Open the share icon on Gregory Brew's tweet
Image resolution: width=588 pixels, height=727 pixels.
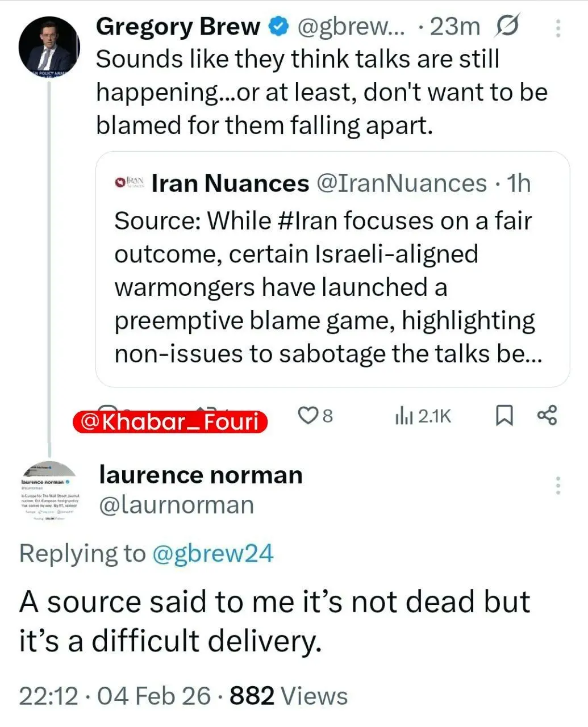(x=547, y=415)
